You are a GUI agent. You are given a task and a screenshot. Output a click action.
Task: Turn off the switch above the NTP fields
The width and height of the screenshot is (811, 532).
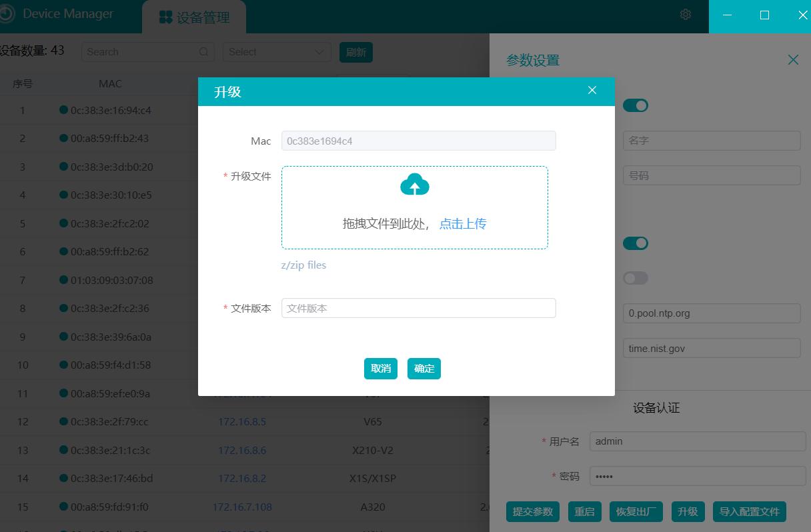[x=636, y=243]
